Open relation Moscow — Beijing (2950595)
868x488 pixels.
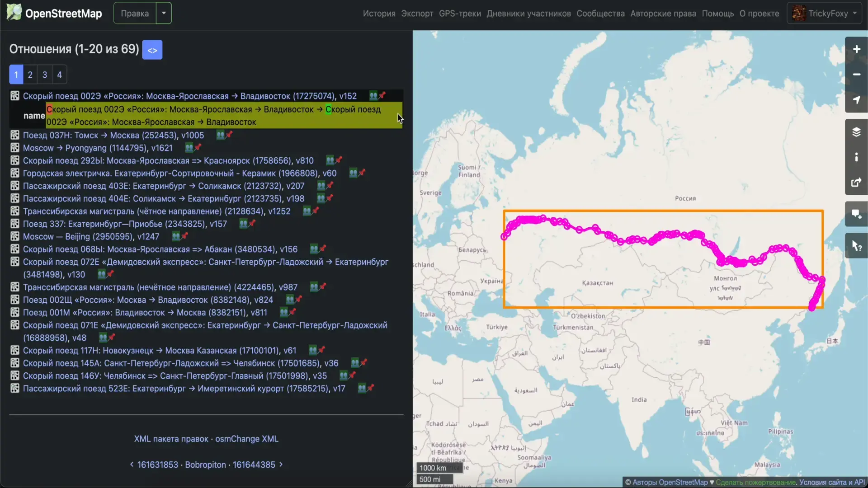pos(91,236)
